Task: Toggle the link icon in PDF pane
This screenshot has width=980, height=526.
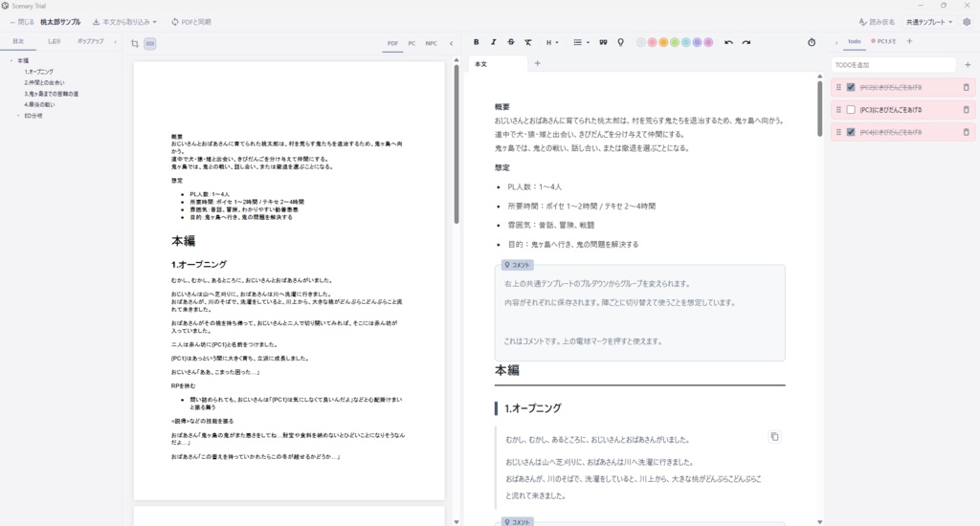Action: pyautogui.click(x=150, y=43)
